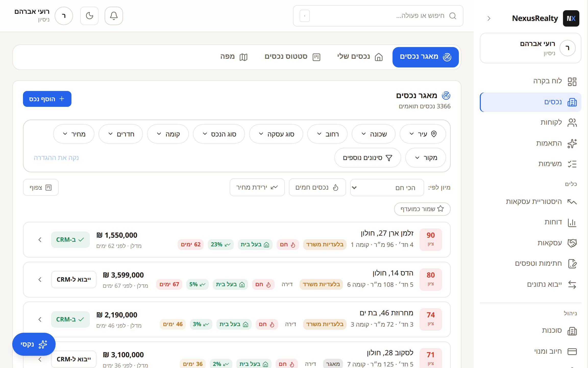Click the score 80 badge
588x368 pixels.
(431, 280)
